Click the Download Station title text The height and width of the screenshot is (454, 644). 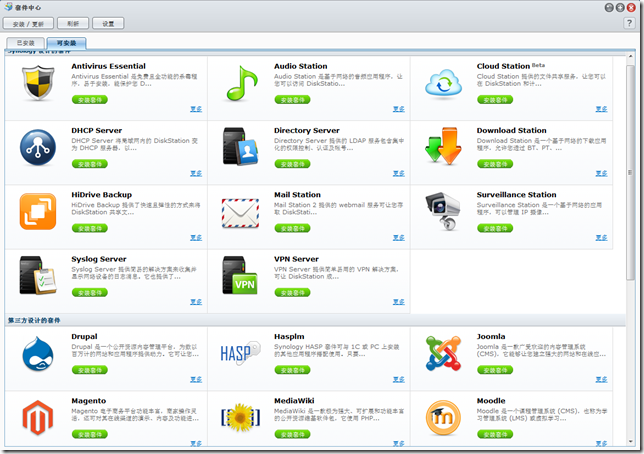click(x=511, y=130)
